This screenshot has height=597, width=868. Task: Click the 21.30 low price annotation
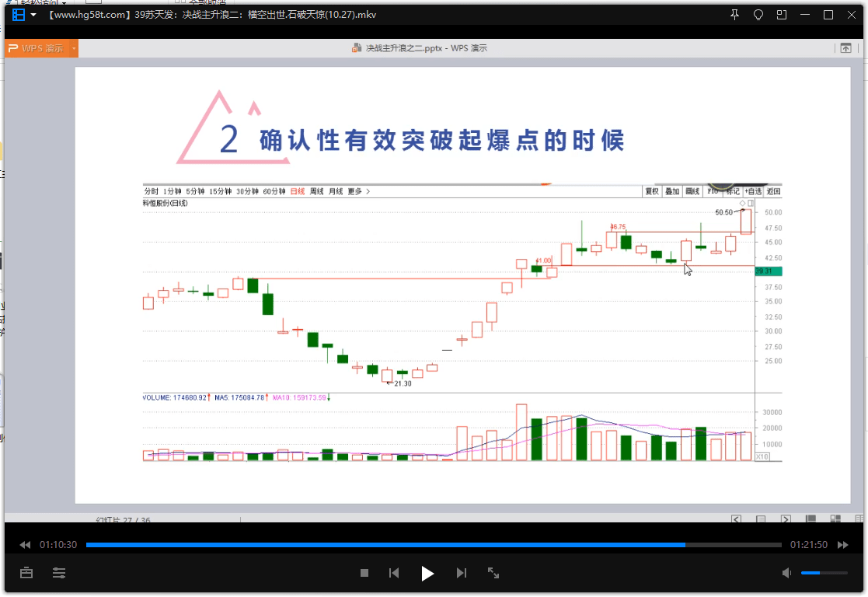(x=403, y=384)
